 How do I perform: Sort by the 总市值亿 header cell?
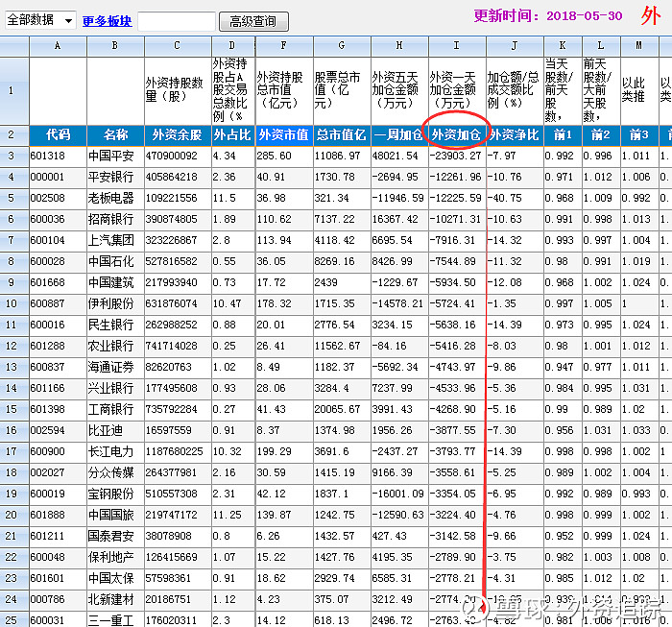pyautogui.click(x=342, y=135)
